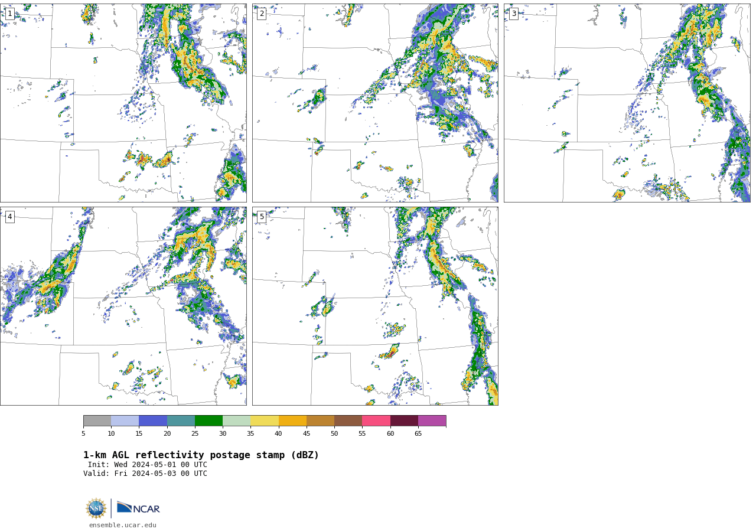Screen dimensions: 756x532
Task: Open ensemble member 2 reflectivity map
Action: [375, 103]
